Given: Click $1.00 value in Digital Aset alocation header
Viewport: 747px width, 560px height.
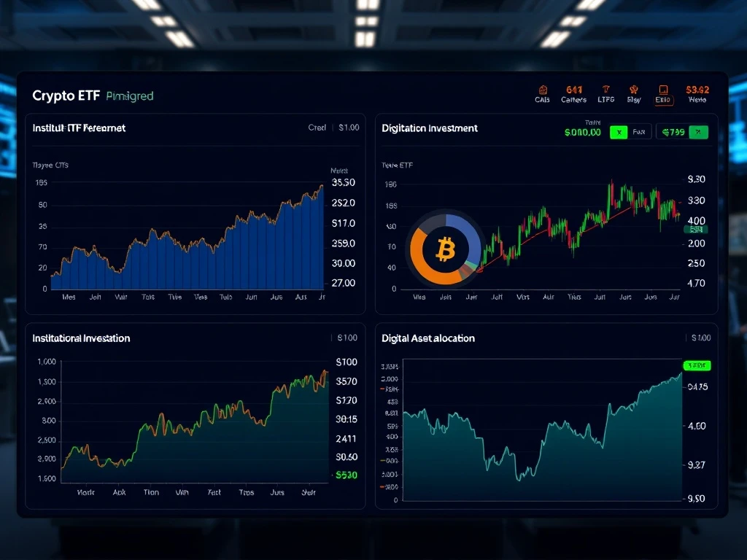Looking at the screenshot, I should [701, 338].
